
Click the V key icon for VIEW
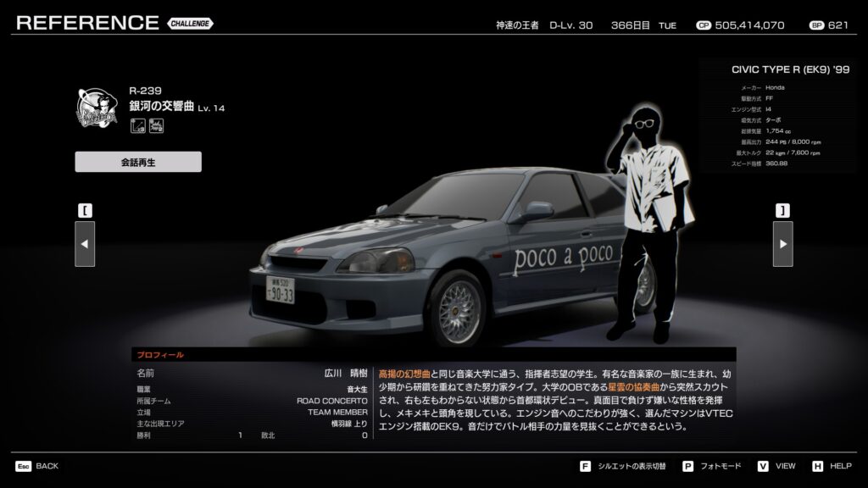(x=762, y=466)
